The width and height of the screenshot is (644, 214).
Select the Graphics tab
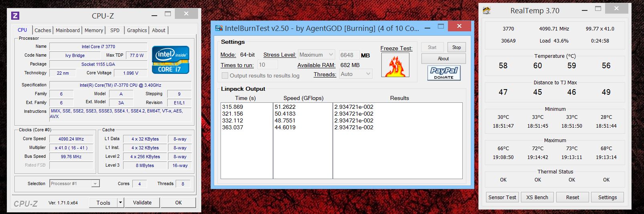(137, 30)
